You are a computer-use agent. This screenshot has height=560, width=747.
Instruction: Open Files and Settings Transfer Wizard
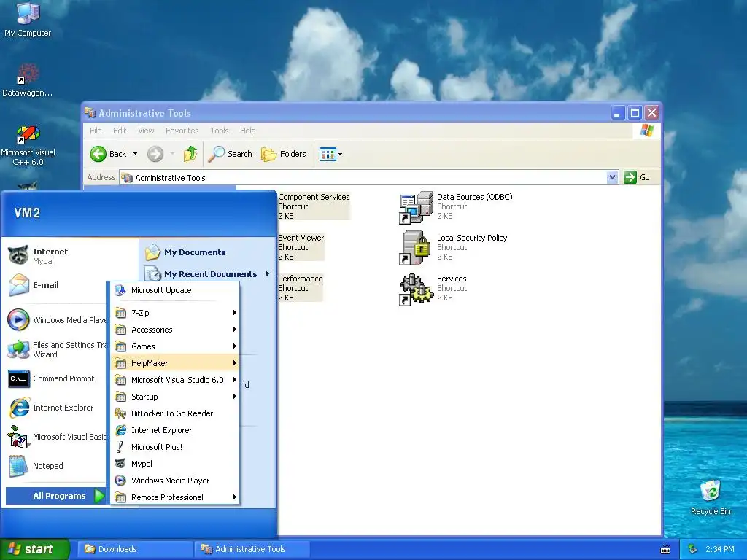[57, 349]
